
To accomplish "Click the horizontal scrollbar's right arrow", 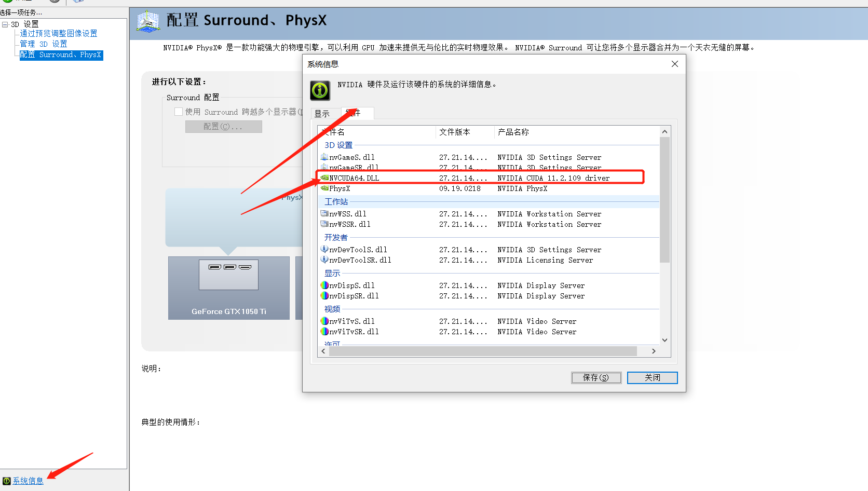I will coord(654,351).
